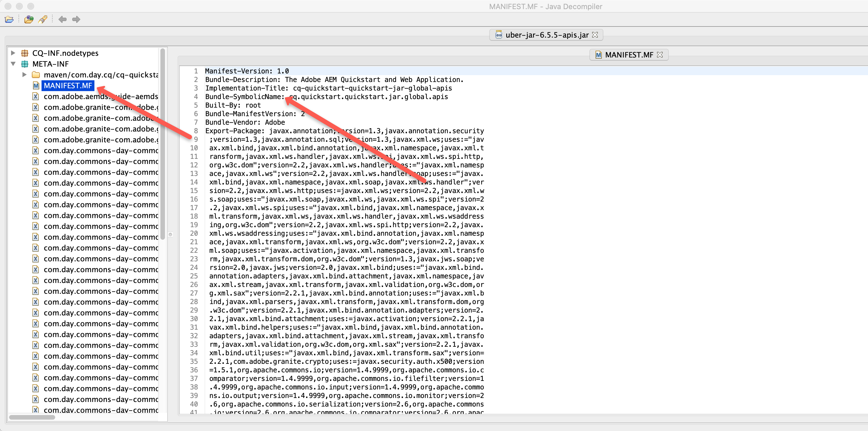Click the CQ-INF.nodetypes package icon
This screenshot has width=868, height=431.
[24, 53]
